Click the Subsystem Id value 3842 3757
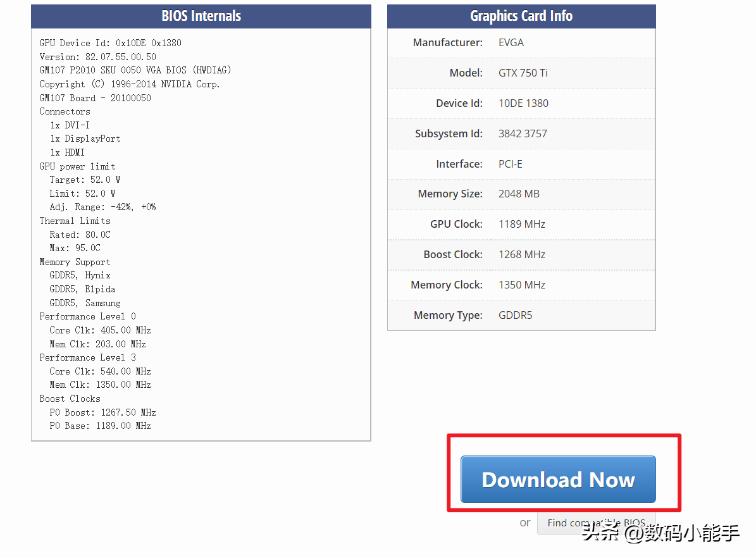756x558 pixels. pyautogui.click(x=523, y=133)
